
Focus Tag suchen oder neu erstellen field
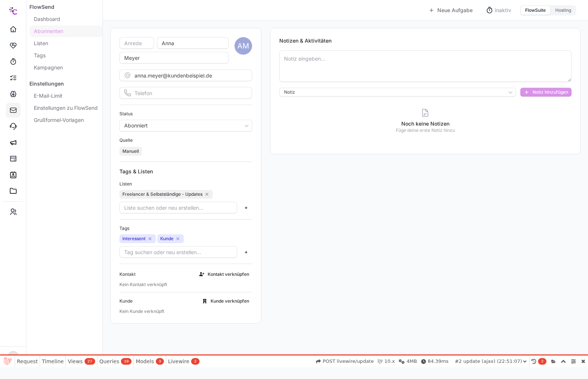[178, 252]
